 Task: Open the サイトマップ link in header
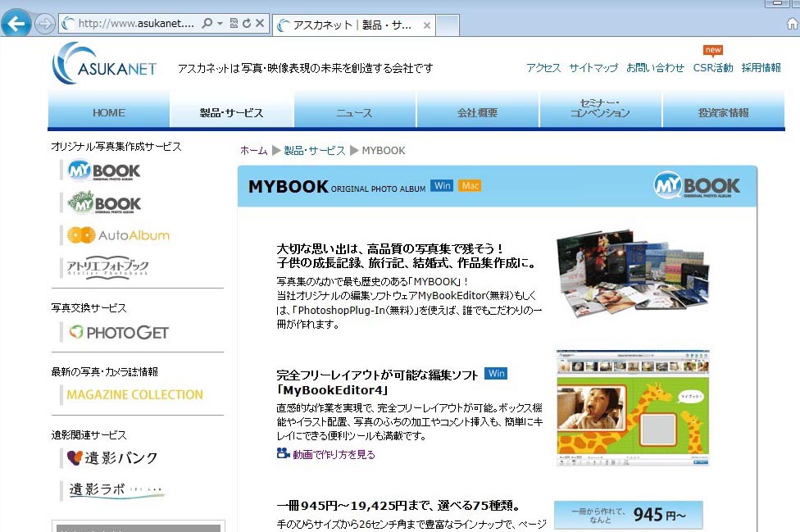coord(593,68)
